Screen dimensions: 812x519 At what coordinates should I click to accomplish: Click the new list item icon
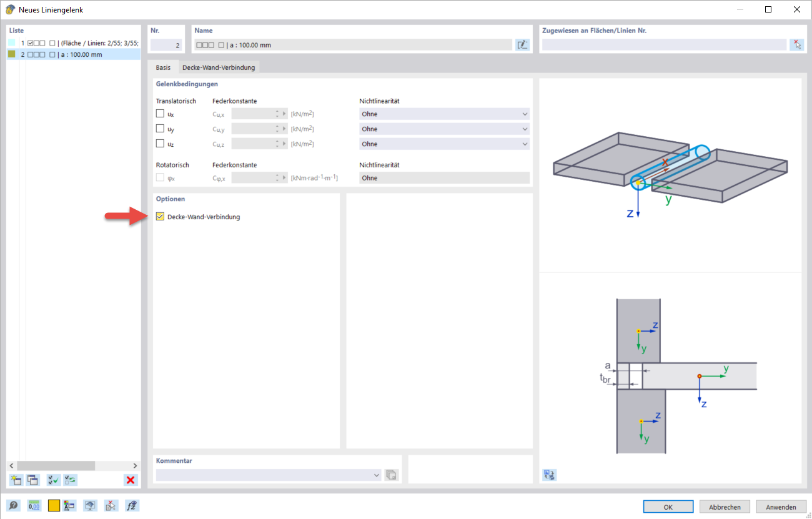point(16,480)
